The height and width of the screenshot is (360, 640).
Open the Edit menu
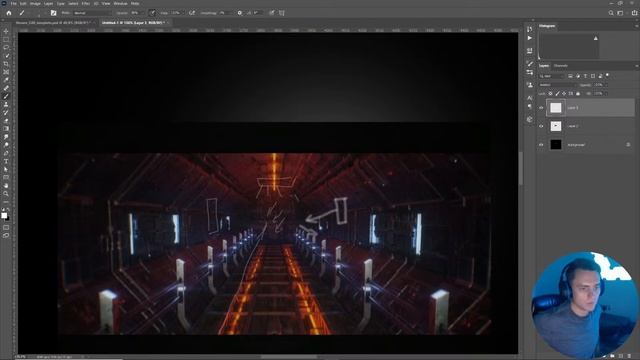point(23,3)
